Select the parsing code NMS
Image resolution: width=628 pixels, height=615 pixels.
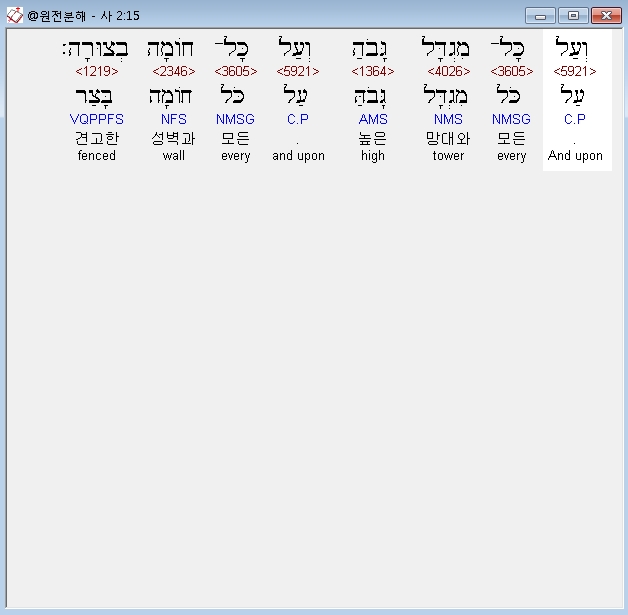click(449, 119)
